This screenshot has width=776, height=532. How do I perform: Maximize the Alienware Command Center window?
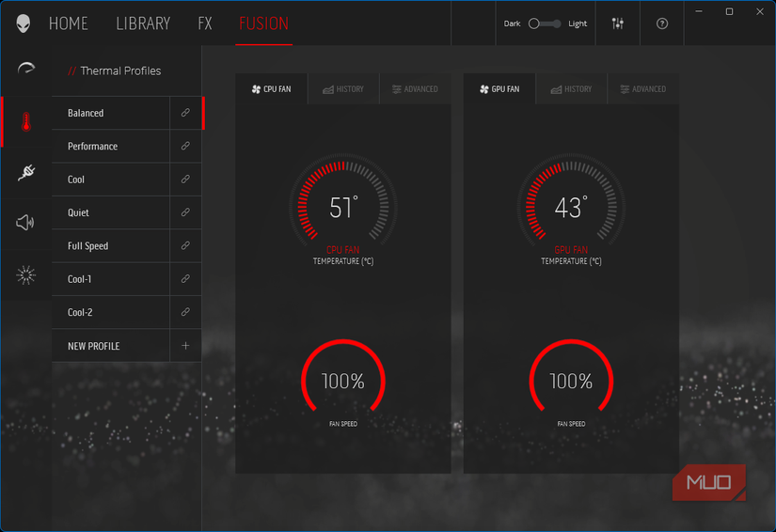(x=729, y=11)
